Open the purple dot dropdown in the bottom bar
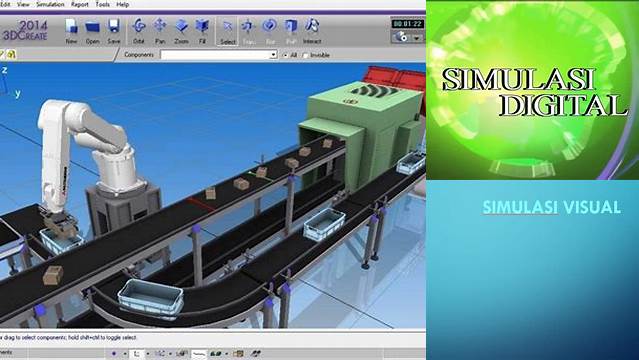This screenshot has width=639, height=360. pyautogui.click(x=125, y=353)
